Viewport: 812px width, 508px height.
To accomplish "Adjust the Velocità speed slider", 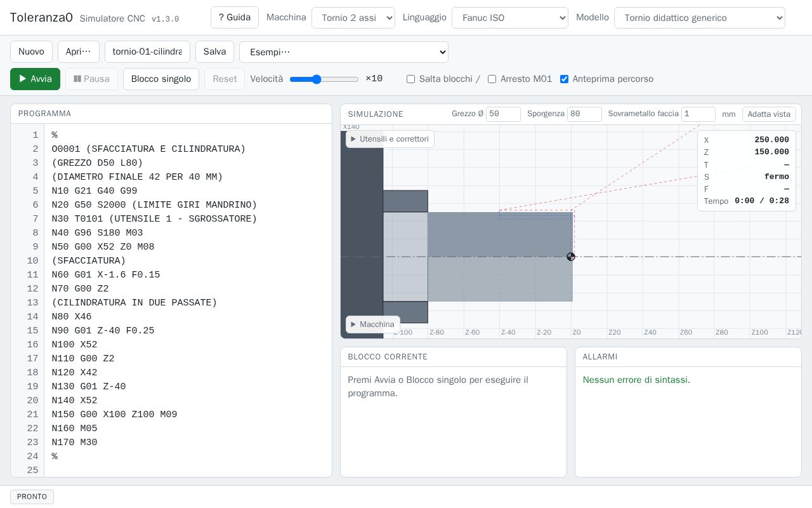I will [x=324, y=79].
